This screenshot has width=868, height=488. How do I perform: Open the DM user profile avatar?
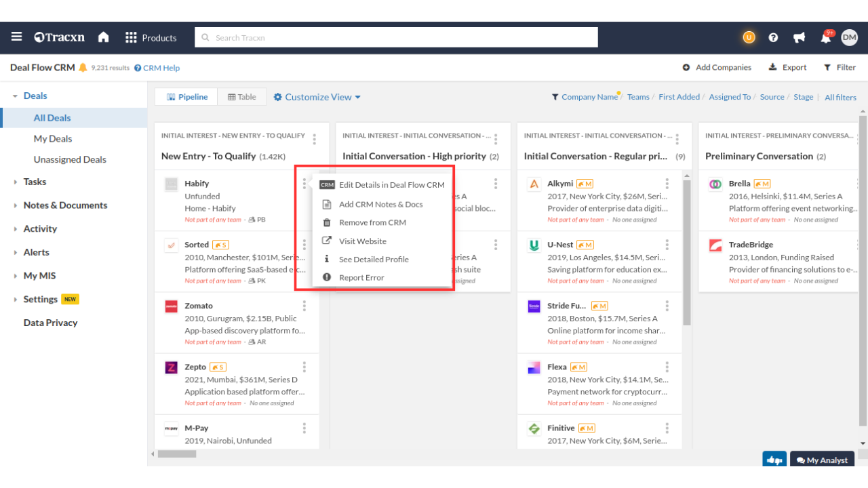849,38
